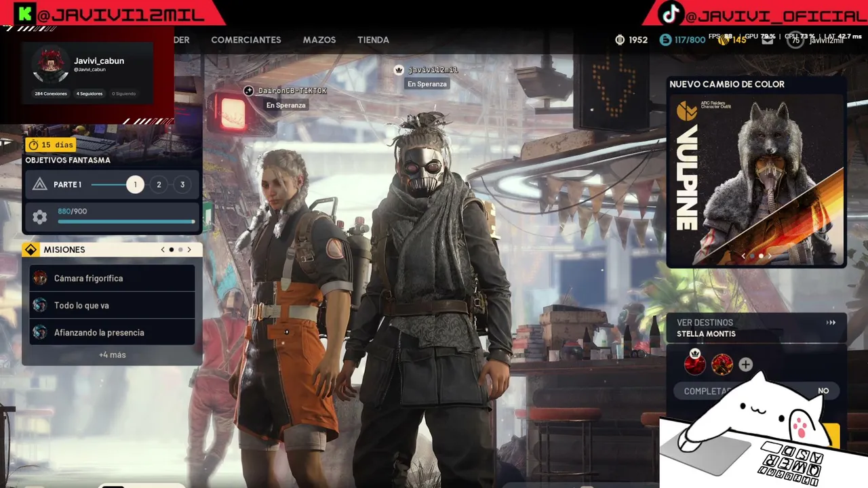Open the coin balance showing 1952
868x488 pixels.
(x=631, y=40)
